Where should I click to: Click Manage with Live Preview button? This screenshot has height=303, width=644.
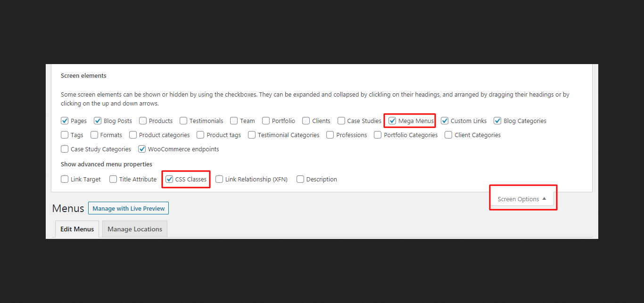pos(128,208)
